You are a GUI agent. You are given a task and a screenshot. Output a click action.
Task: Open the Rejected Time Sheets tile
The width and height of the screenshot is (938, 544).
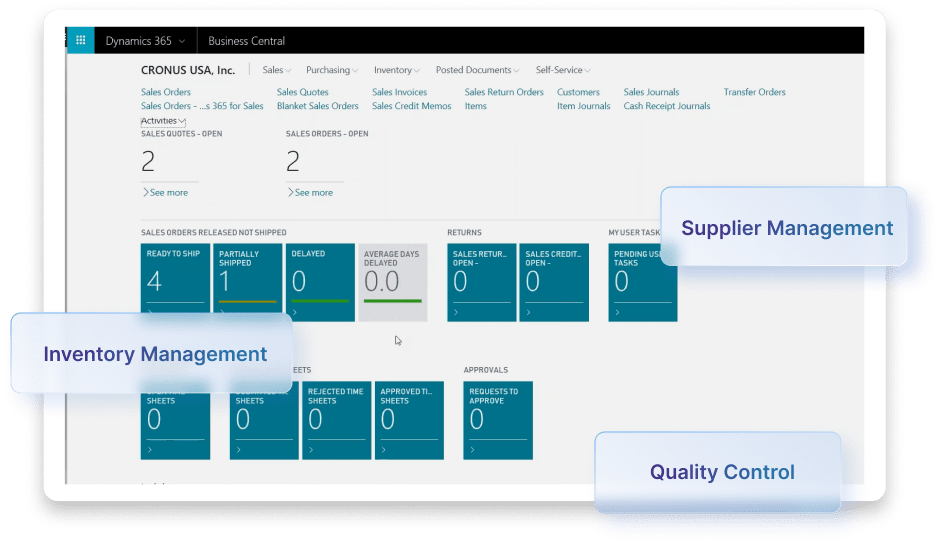(x=336, y=420)
